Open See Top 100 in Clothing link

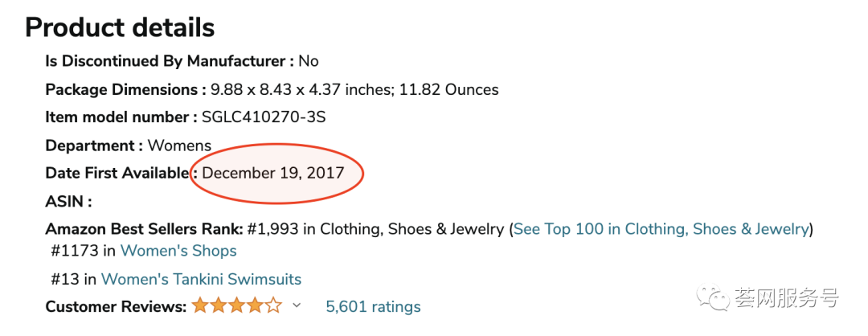661,229
